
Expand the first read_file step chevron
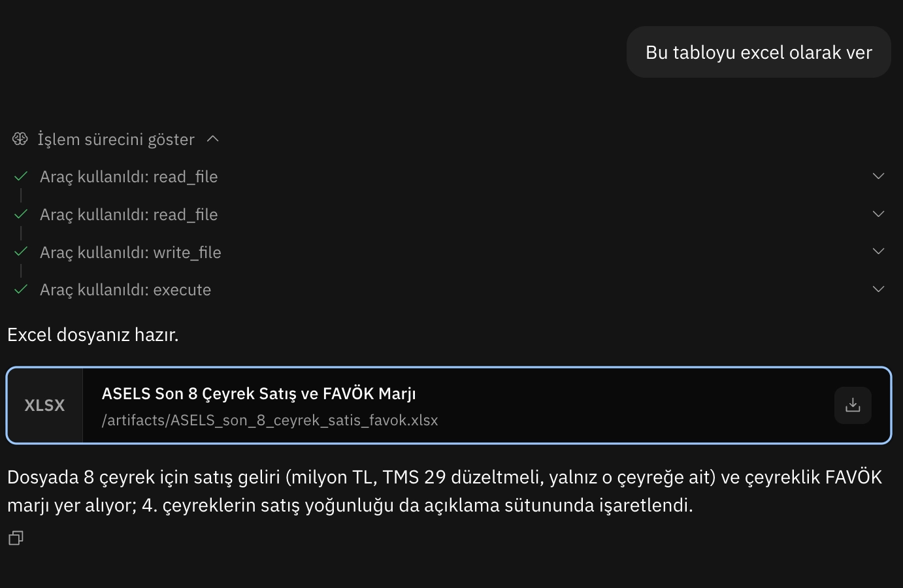[878, 176]
